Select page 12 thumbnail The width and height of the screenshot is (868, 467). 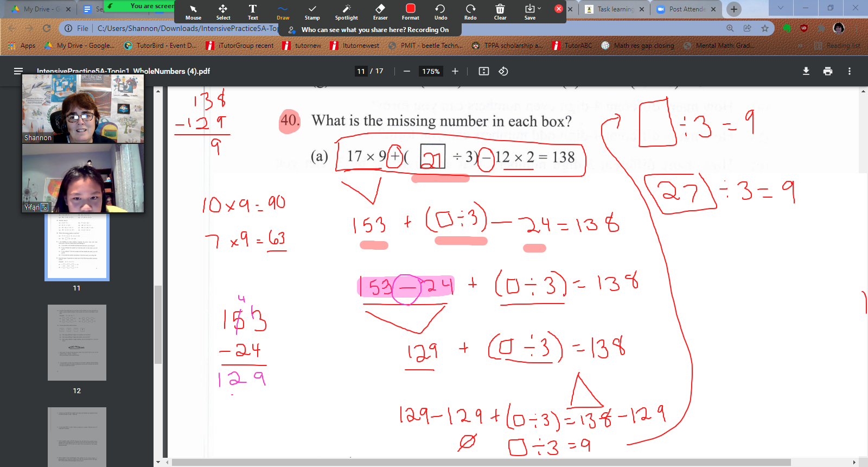tap(77, 343)
